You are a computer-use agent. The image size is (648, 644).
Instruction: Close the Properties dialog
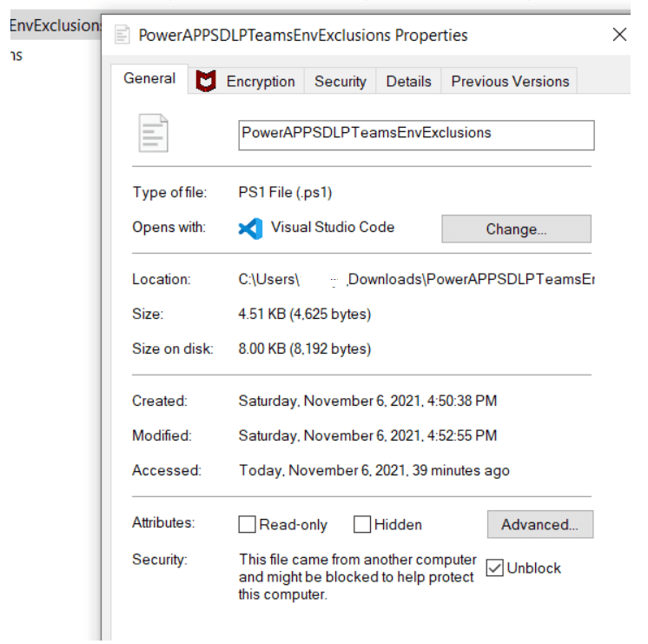point(619,35)
